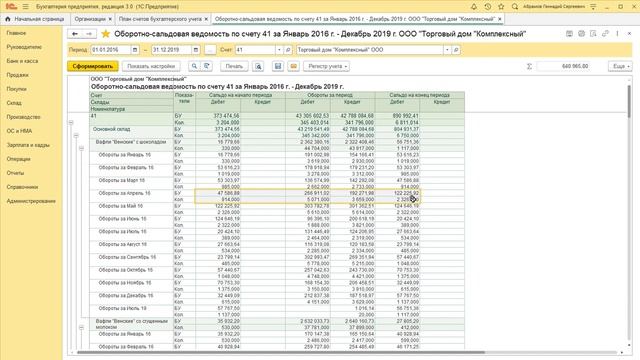Select the Обороты за Май 16 row
This screenshot has width=640, height=360.
click(x=277, y=209)
